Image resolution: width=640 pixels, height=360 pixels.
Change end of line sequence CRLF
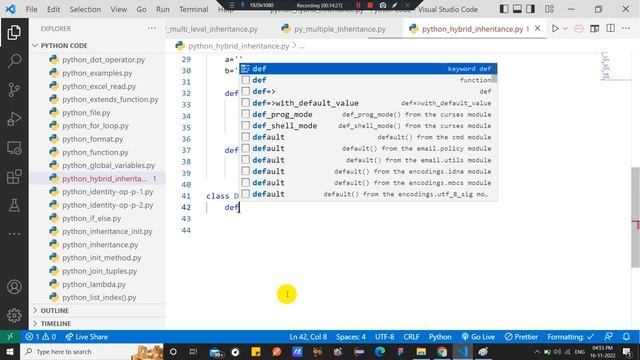pos(411,337)
